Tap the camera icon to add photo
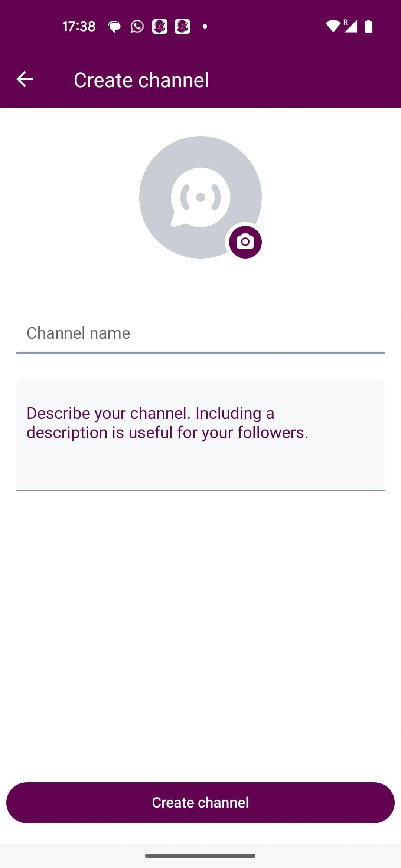 [245, 242]
